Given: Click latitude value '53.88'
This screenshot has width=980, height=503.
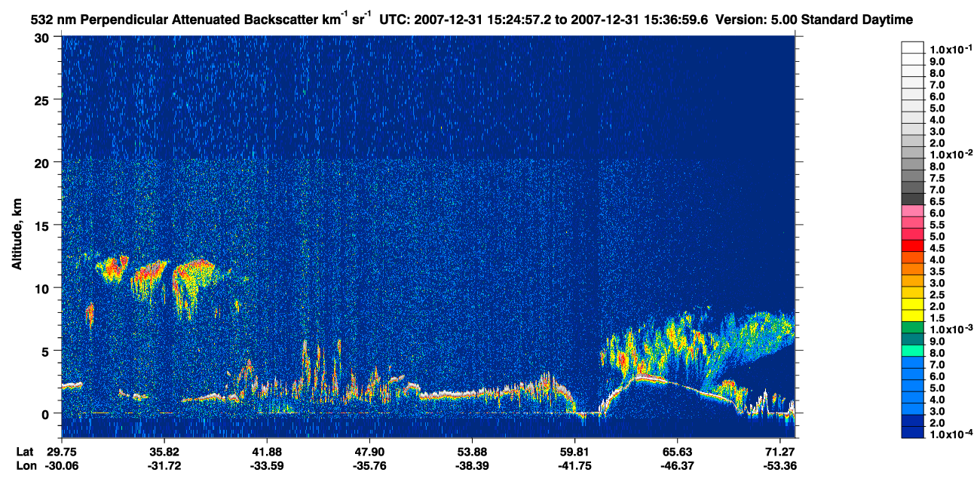Looking at the screenshot, I should point(472,452).
